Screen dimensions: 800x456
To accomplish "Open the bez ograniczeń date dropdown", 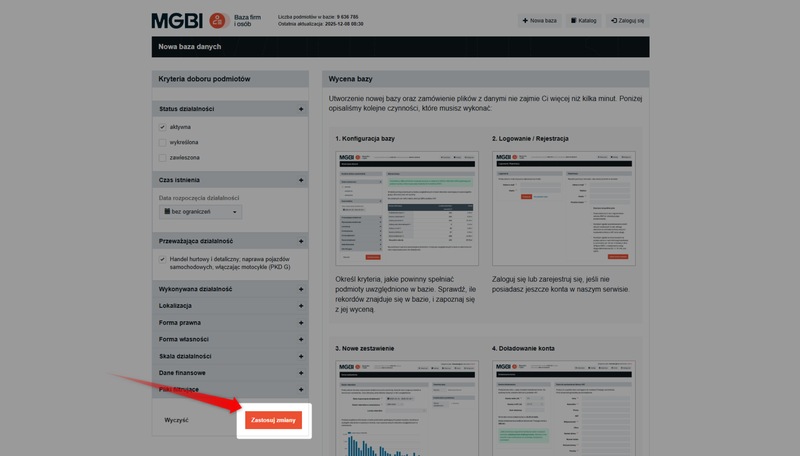I will click(202, 212).
